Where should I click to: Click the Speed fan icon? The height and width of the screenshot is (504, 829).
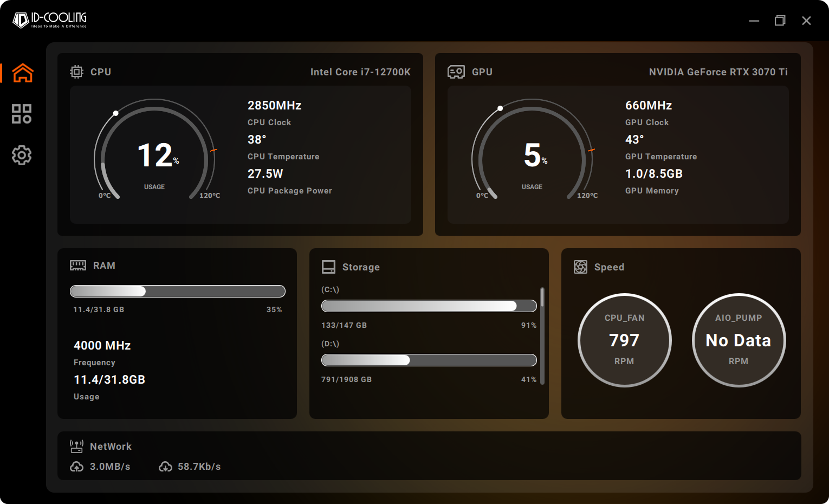(x=580, y=267)
